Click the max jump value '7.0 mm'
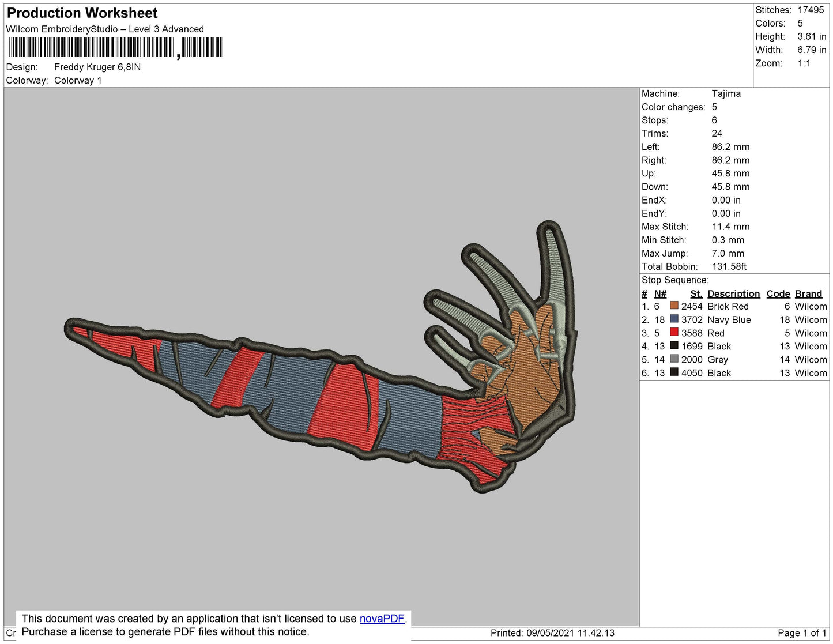Screen dimensions: 833x644 [x=728, y=253]
